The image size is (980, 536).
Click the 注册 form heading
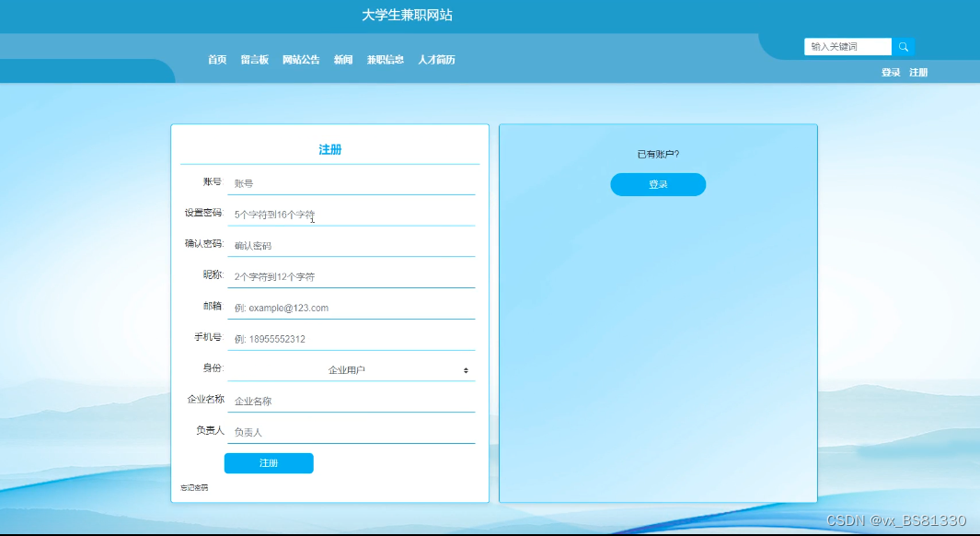pyautogui.click(x=330, y=149)
